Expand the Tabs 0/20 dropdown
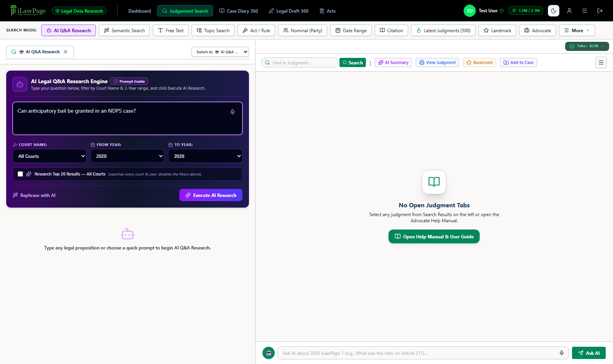The height and width of the screenshot is (364, 613). [587, 46]
